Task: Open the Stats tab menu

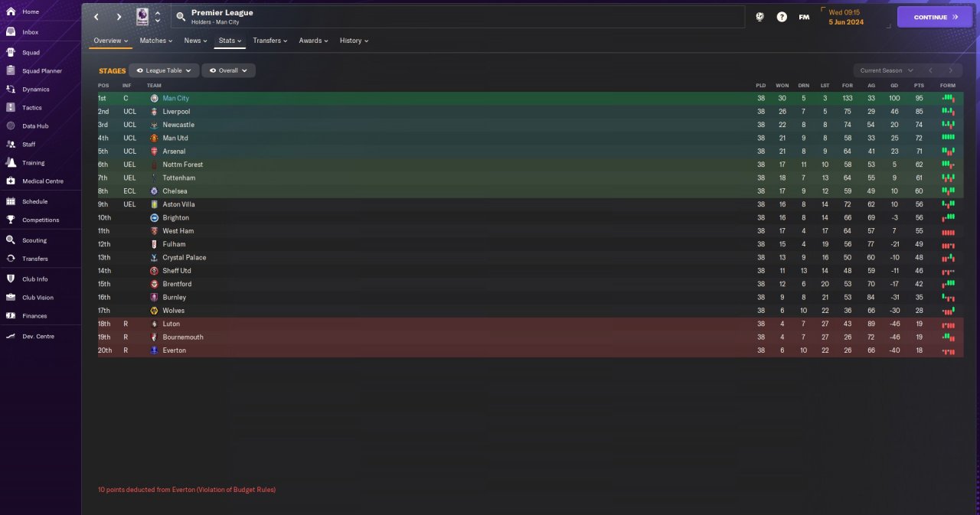Action: coord(230,41)
